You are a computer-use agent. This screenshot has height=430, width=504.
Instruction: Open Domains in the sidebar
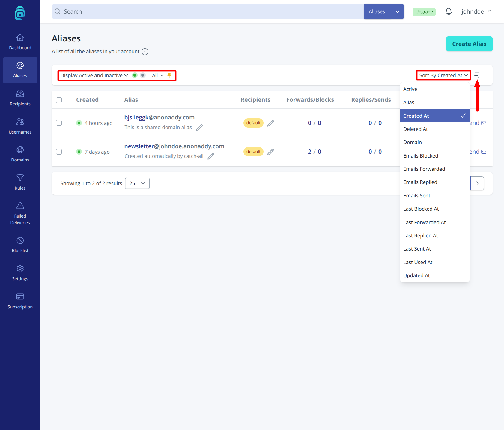coord(20,154)
